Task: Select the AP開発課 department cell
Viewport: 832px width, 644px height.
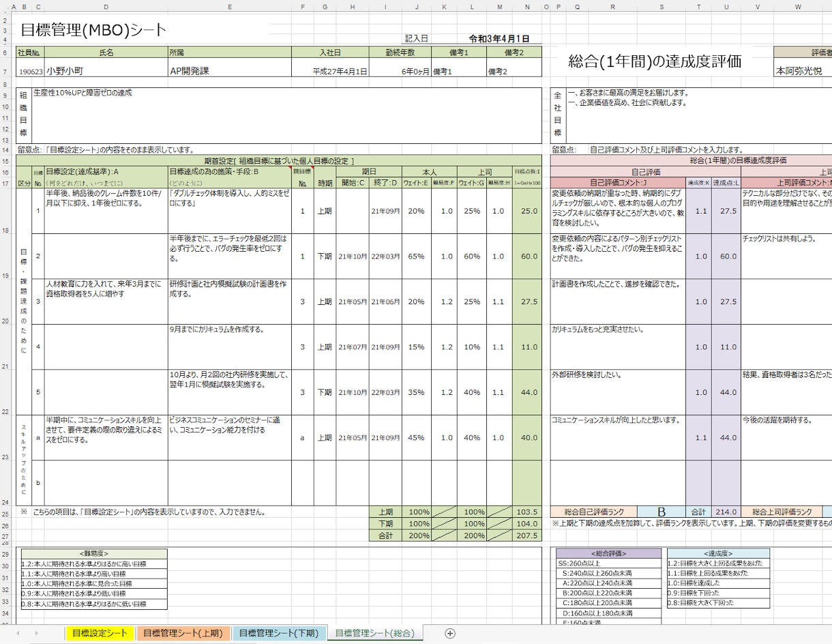Action: 230,70
